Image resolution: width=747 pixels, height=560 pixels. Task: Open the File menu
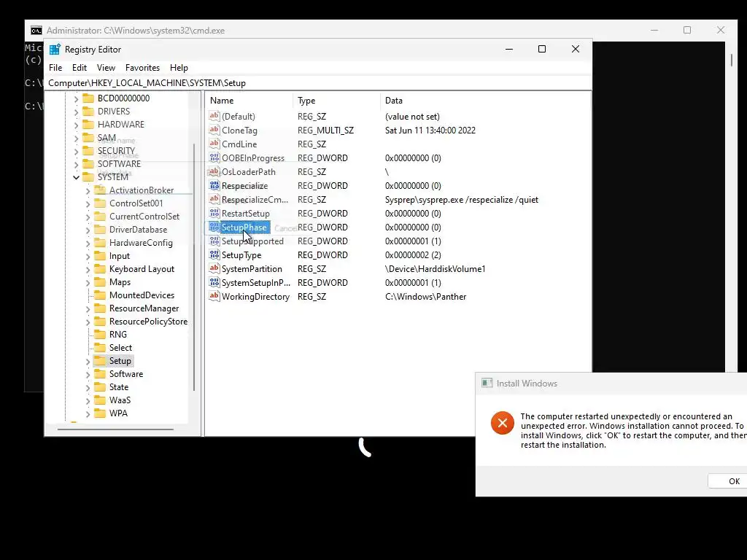pos(55,68)
